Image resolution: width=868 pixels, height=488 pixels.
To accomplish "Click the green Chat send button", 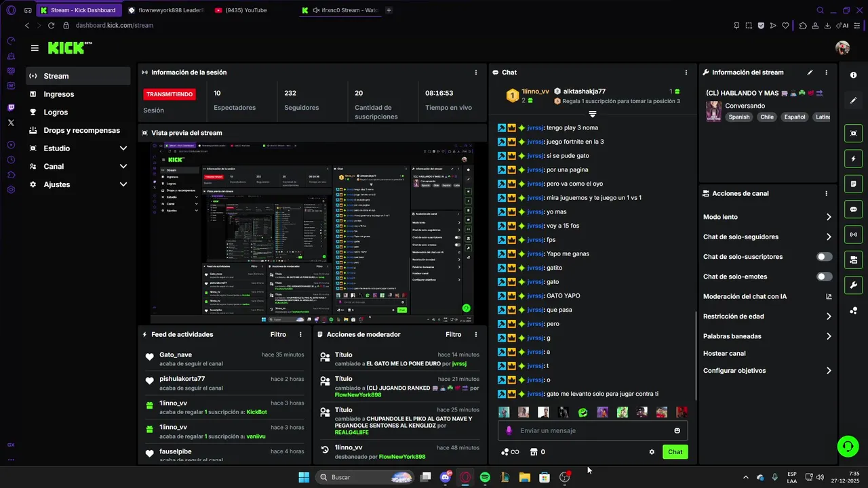I will coord(675,452).
